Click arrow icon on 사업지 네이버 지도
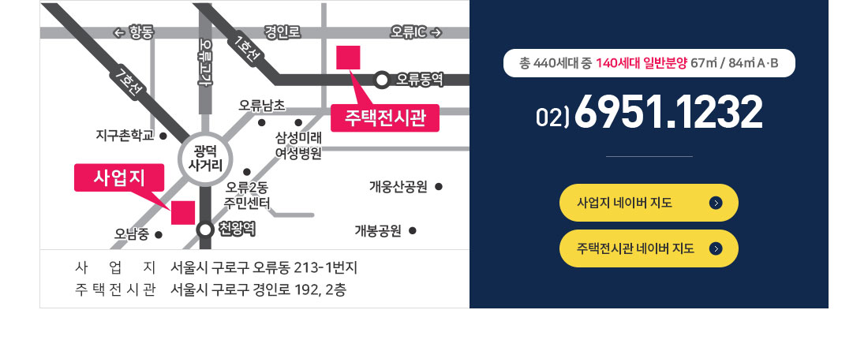The image size is (868, 351). click(716, 203)
